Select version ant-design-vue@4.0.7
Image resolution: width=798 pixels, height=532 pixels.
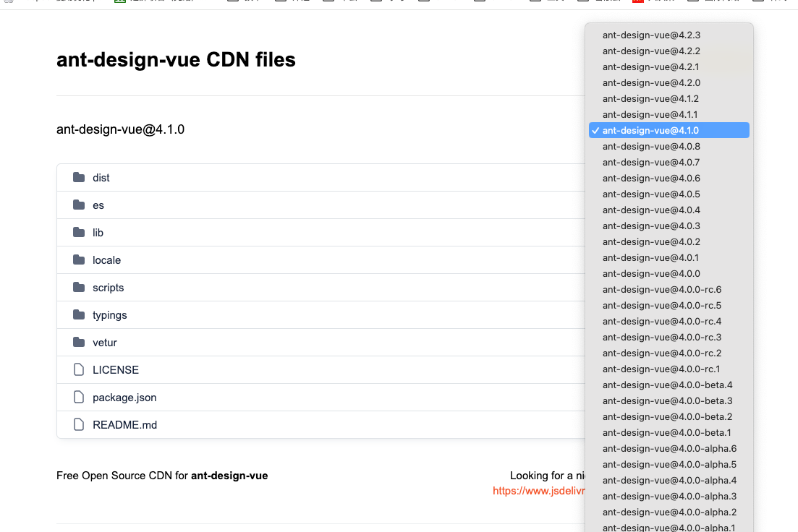tap(668, 162)
